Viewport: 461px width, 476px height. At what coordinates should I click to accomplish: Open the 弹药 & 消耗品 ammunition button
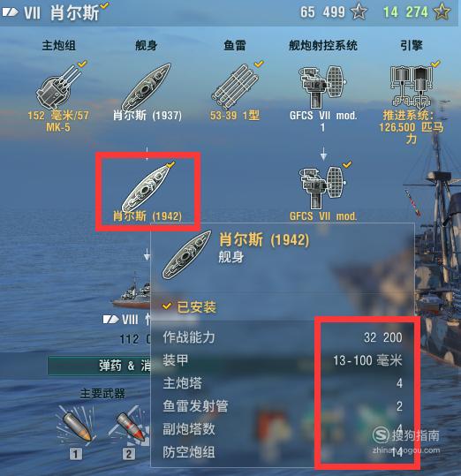(100, 366)
